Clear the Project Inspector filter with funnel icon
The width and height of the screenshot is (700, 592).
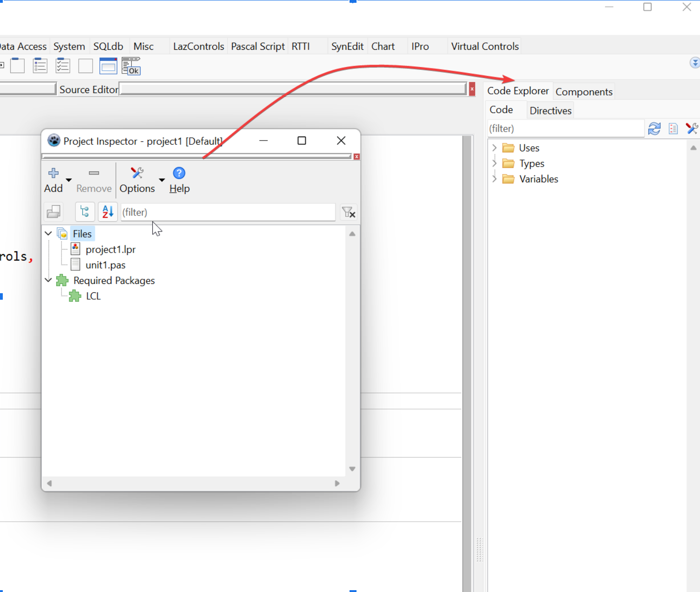point(349,213)
